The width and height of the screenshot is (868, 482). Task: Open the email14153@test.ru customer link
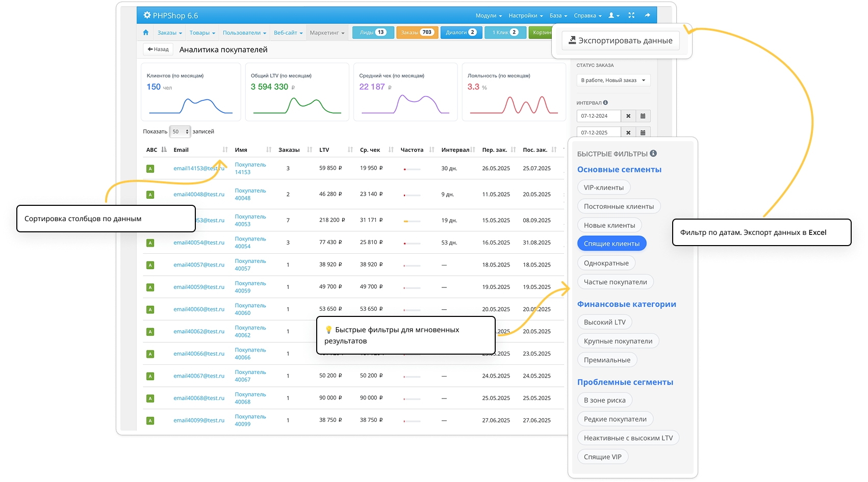click(x=198, y=168)
